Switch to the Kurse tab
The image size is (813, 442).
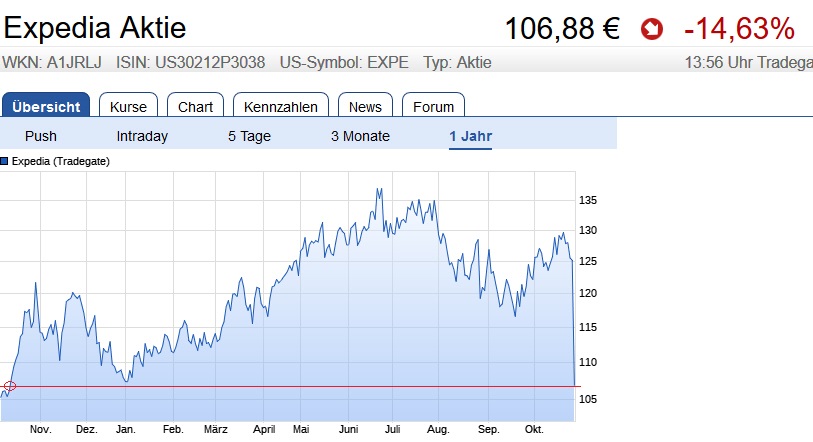click(128, 105)
